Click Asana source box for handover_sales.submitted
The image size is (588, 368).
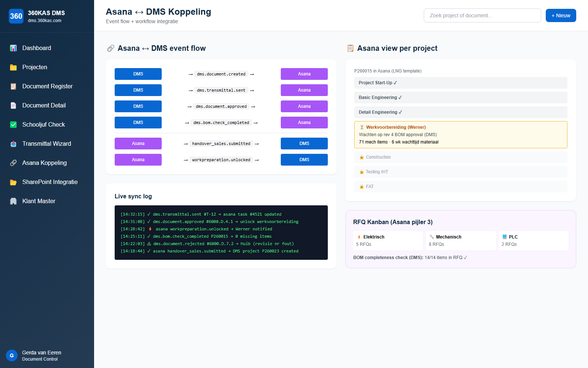pos(138,144)
